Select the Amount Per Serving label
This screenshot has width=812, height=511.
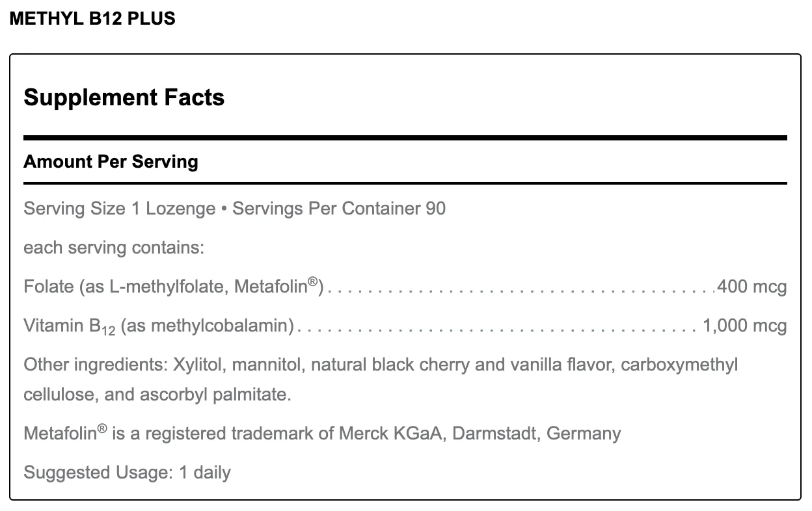tap(111, 161)
